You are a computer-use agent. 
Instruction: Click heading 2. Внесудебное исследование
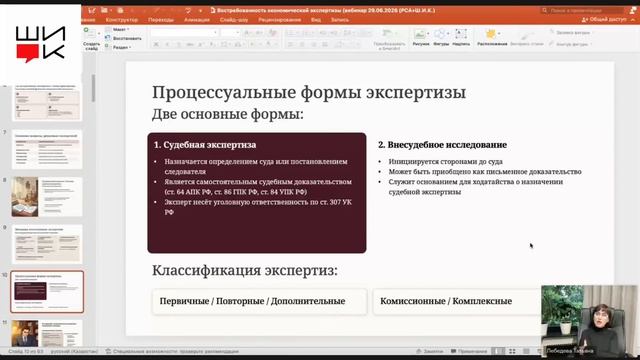coord(442,145)
